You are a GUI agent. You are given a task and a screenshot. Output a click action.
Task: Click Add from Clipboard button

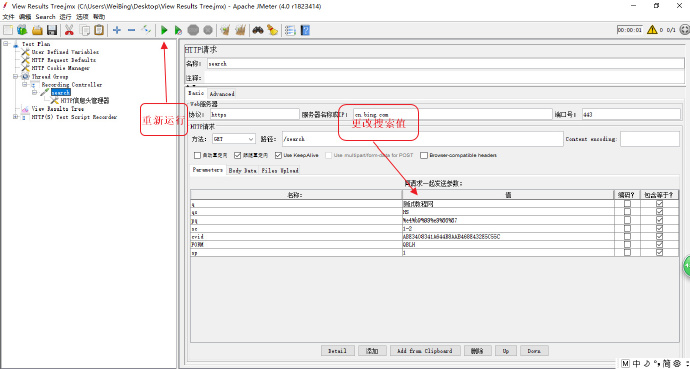425,351
